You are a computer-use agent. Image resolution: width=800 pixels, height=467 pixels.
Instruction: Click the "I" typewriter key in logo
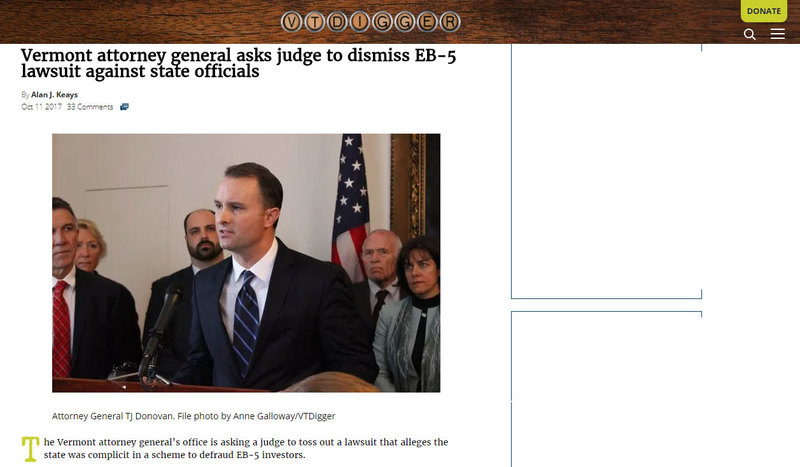tap(360, 22)
